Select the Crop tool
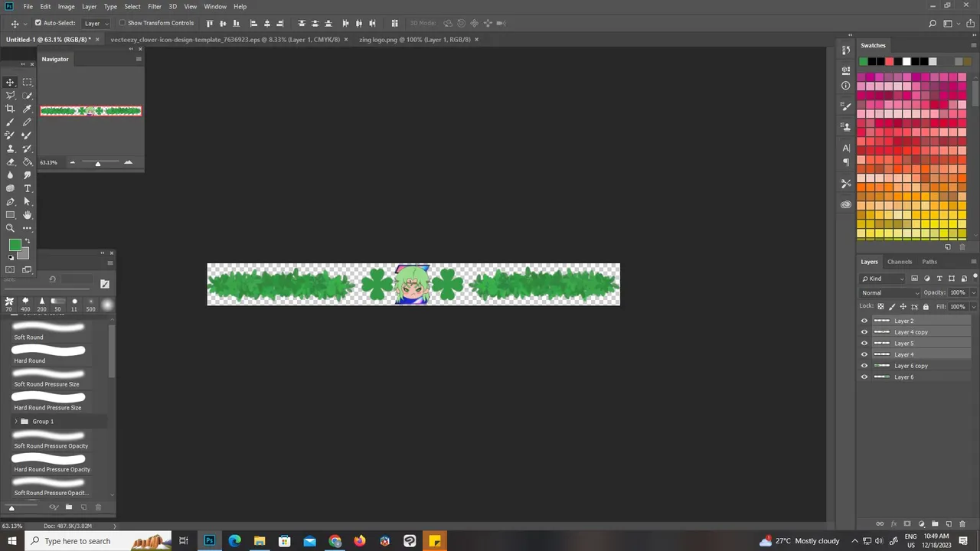Viewport: 980px width, 551px height. tap(10, 109)
